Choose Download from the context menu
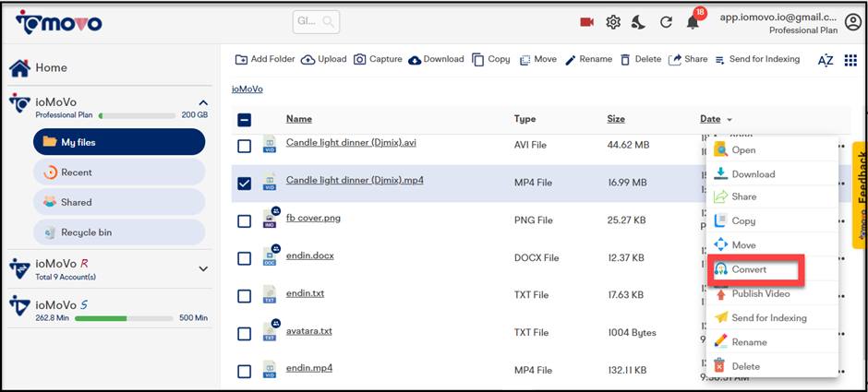Screen dimensions: 868x392 coord(772,173)
